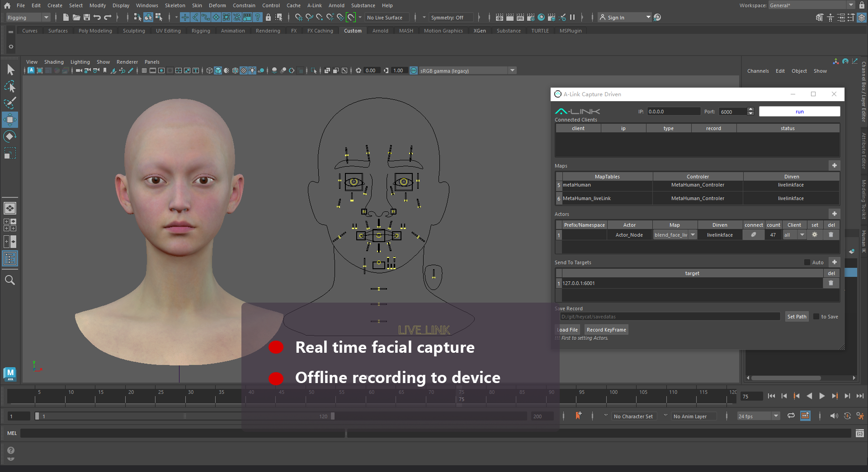Viewport: 868px width, 472px height.
Task: Expand the 24 fps frame rate dropdown
Action: click(776, 416)
